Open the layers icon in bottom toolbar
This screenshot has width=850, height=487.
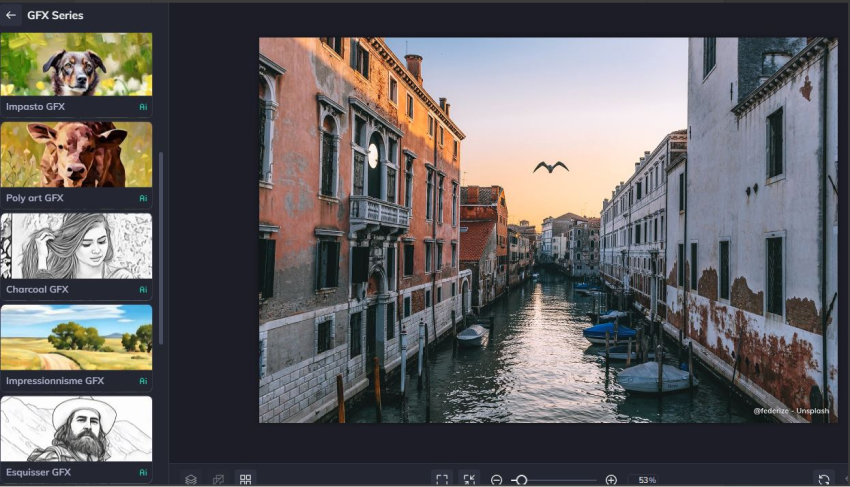coord(191,479)
